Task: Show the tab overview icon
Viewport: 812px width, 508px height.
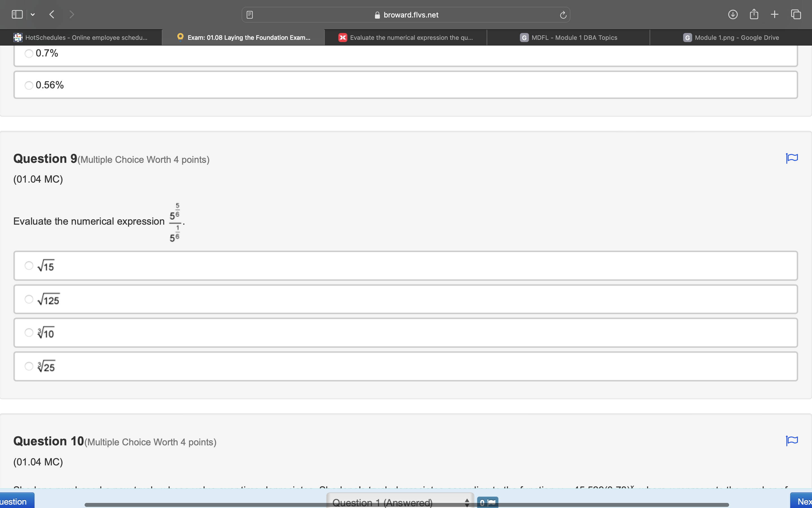Action: click(x=796, y=14)
